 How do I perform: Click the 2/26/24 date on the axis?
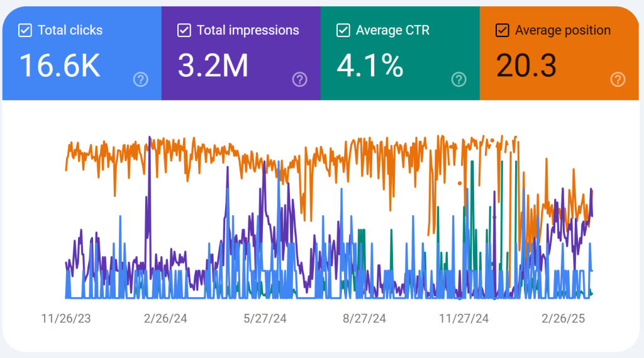(165, 318)
